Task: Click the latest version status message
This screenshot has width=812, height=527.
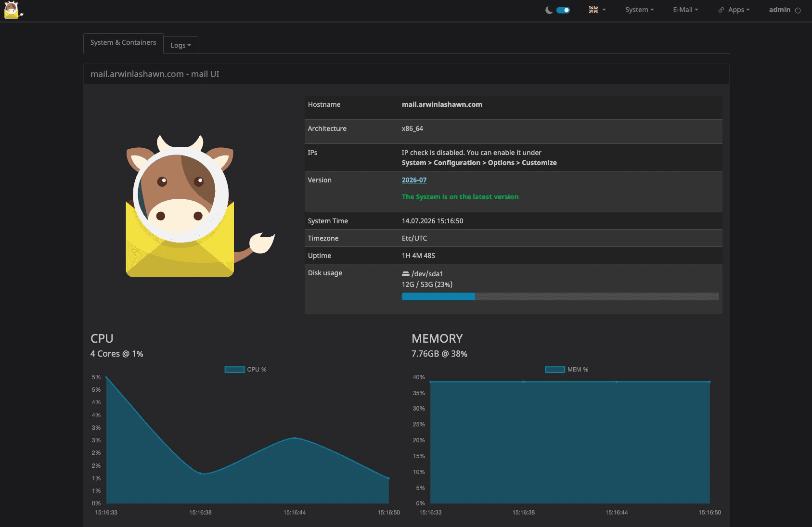Action: [460, 197]
